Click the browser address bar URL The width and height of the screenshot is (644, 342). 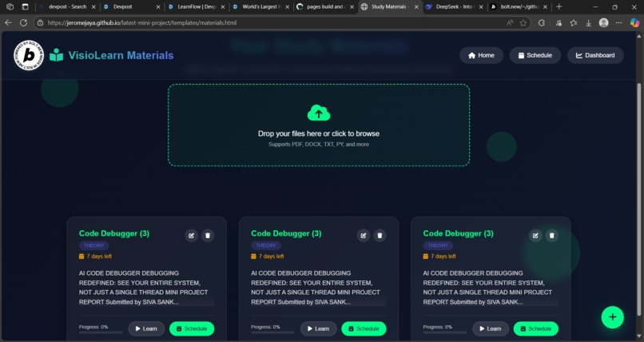pyautogui.click(x=141, y=22)
